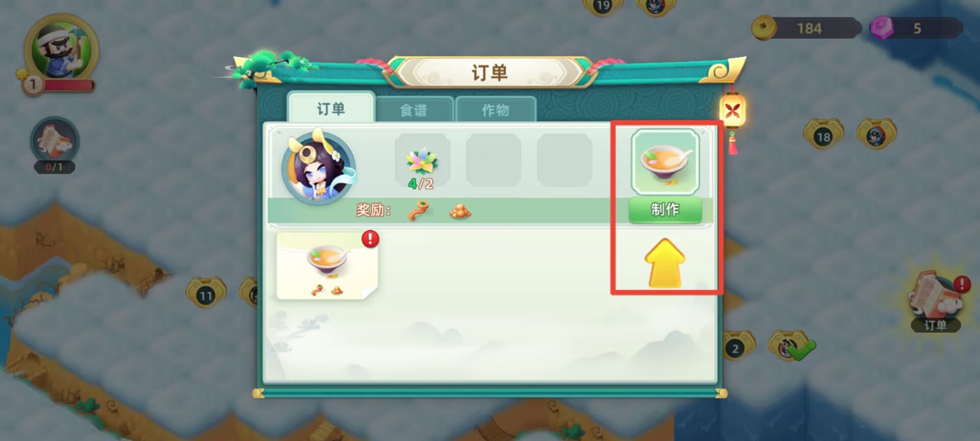This screenshot has width=980, height=441.
Task: Close the order panel via lantern X
Action: [x=732, y=110]
